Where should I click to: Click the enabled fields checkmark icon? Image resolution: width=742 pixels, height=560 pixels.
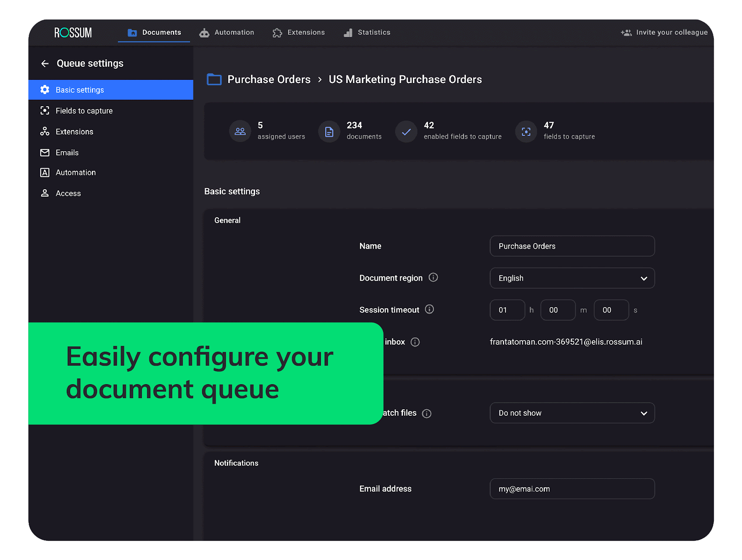point(406,132)
